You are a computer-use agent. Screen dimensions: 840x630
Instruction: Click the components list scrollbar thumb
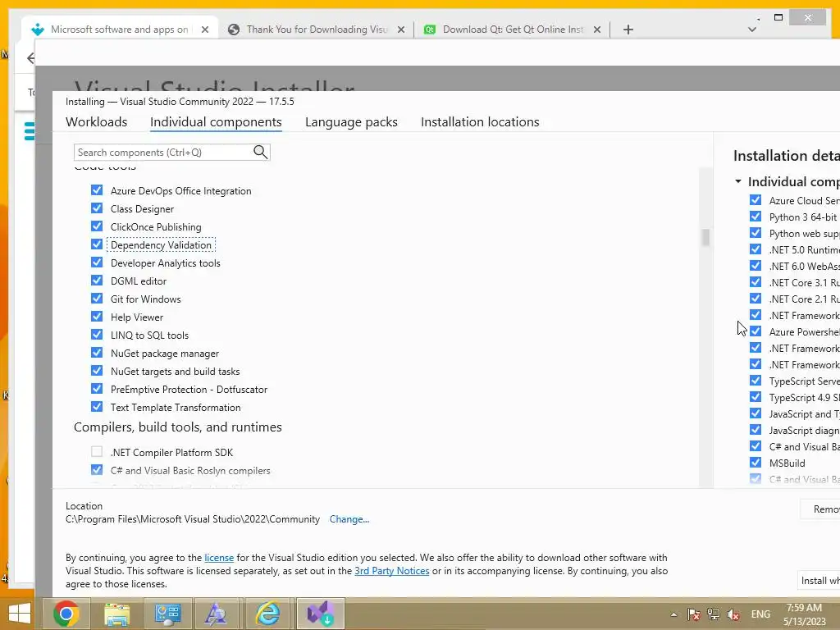pos(705,238)
